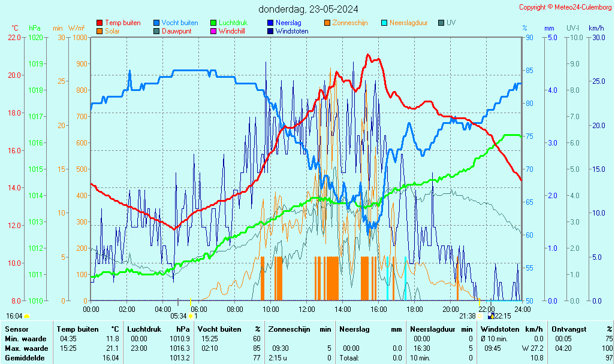Click the orange Solar legend square
This screenshot has height=364, width=615.
(x=100, y=31)
